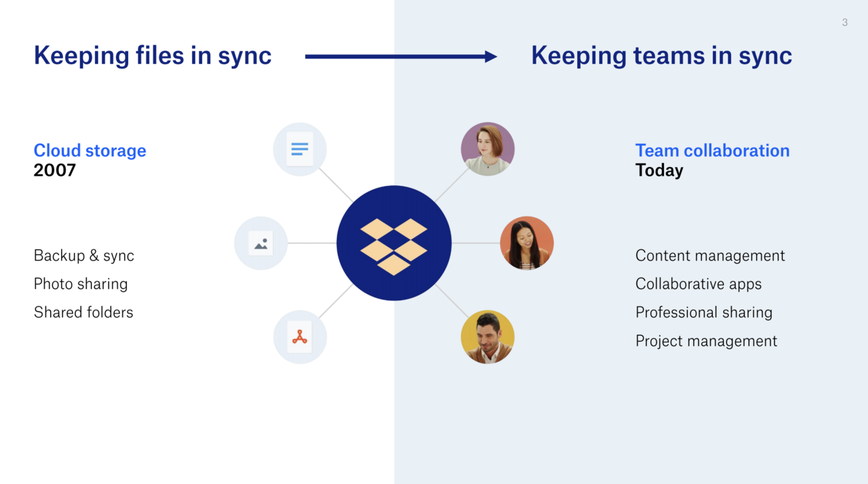Click the 'Keeping teams in sync' heading

click(661, 56)
